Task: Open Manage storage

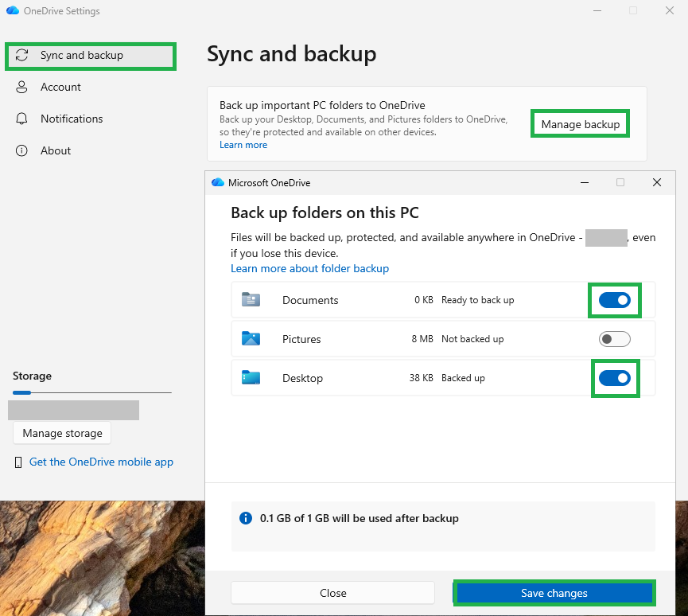Action: [x=62, y=434]
